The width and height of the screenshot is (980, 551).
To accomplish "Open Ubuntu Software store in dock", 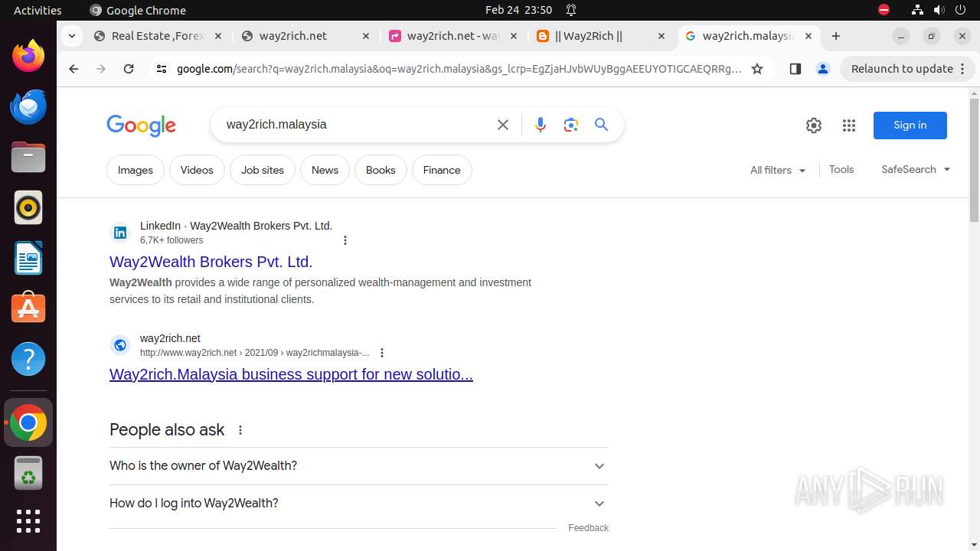I will coord(28,308).
